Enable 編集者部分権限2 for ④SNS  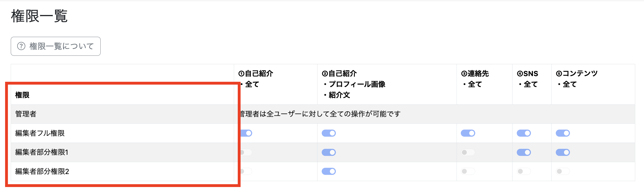[524, 171]
